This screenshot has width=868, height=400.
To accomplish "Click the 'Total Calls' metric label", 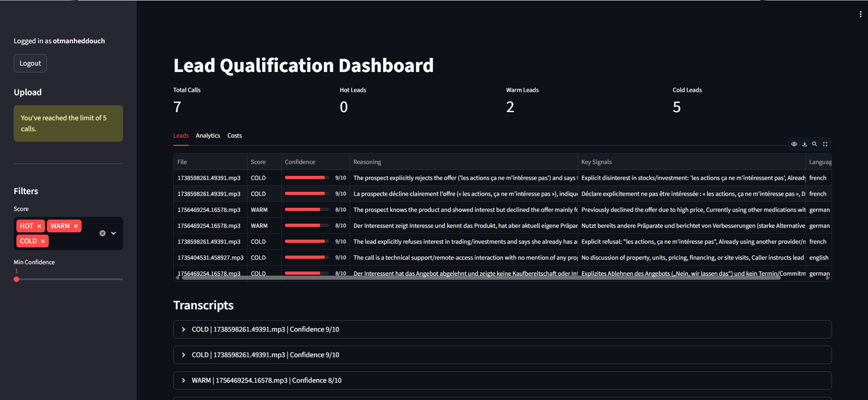I will (x=187, y=90).
